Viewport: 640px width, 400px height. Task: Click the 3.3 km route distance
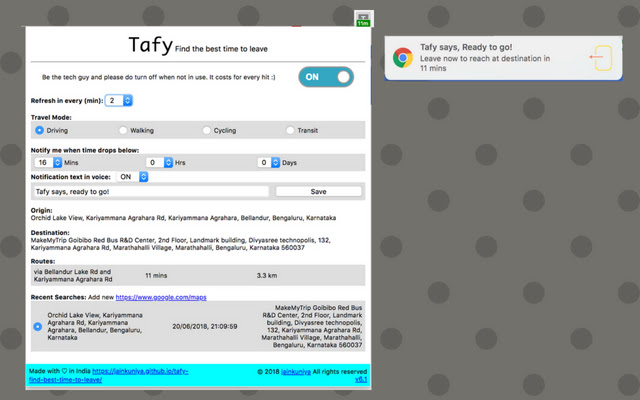267,276
